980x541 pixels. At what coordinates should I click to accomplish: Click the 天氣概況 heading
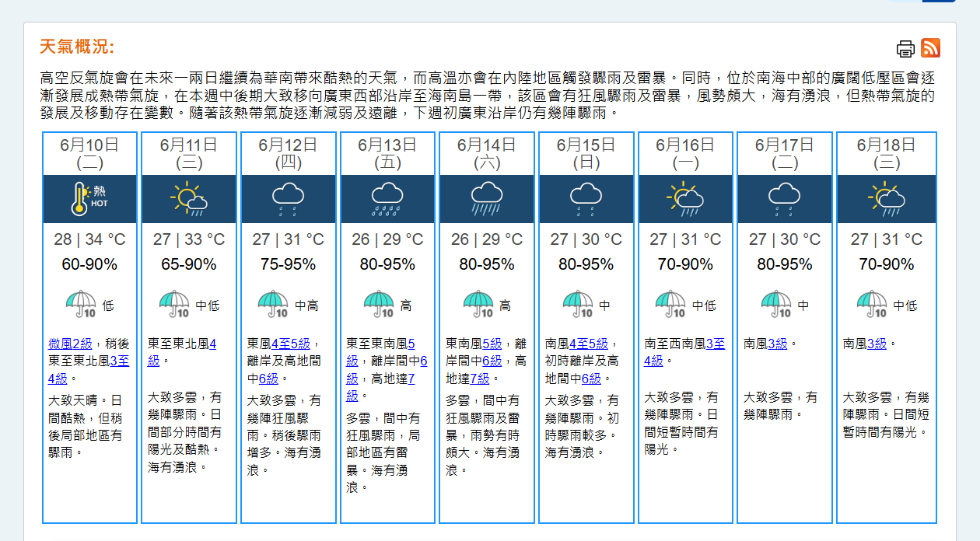click(x=77, y=47)
